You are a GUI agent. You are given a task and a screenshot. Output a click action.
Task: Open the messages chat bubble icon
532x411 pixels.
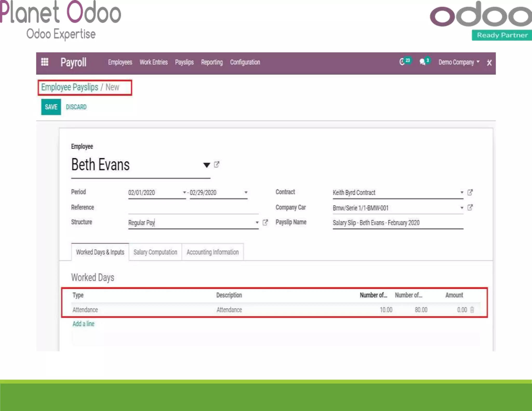(422, 62)
